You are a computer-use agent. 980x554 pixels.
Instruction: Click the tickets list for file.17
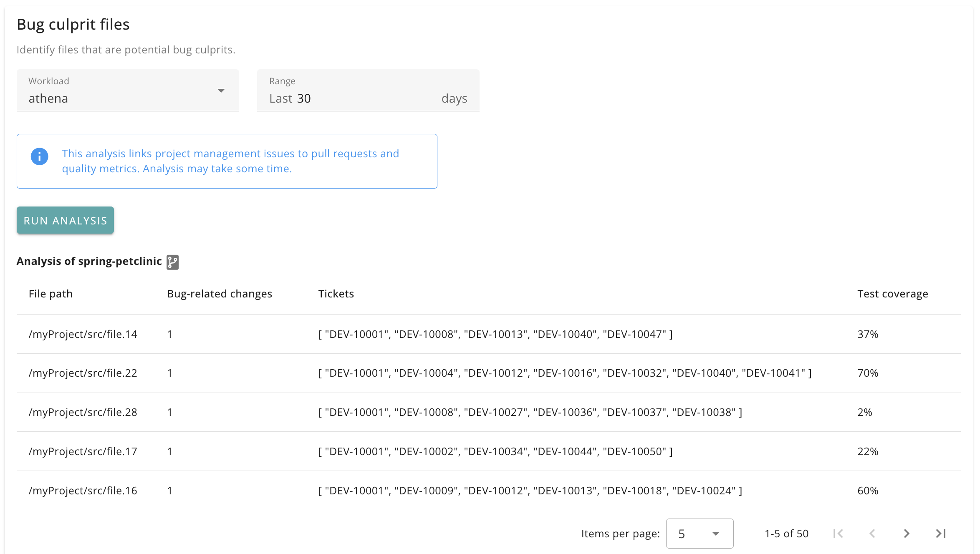coord(495,451)
